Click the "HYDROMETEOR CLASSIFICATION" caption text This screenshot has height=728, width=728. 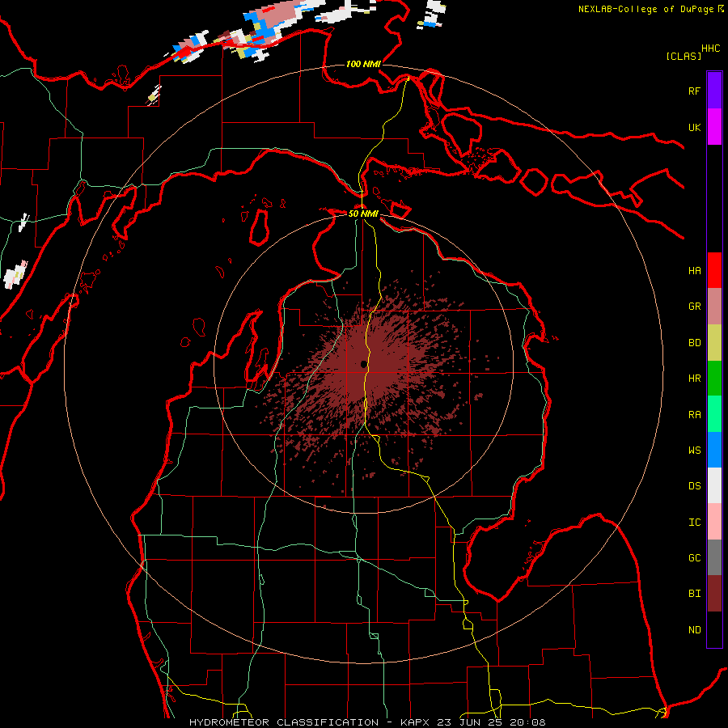point(284,722)
